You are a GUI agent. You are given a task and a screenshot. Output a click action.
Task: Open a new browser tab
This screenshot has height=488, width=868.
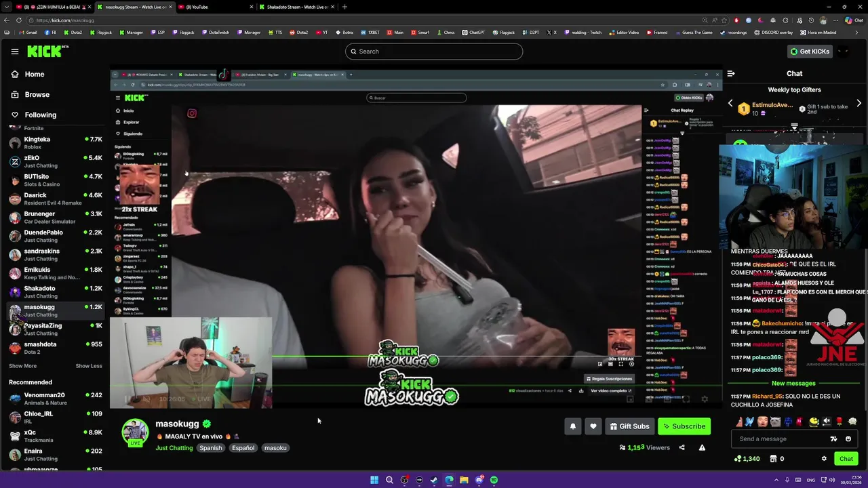click(x=344, y=7)
